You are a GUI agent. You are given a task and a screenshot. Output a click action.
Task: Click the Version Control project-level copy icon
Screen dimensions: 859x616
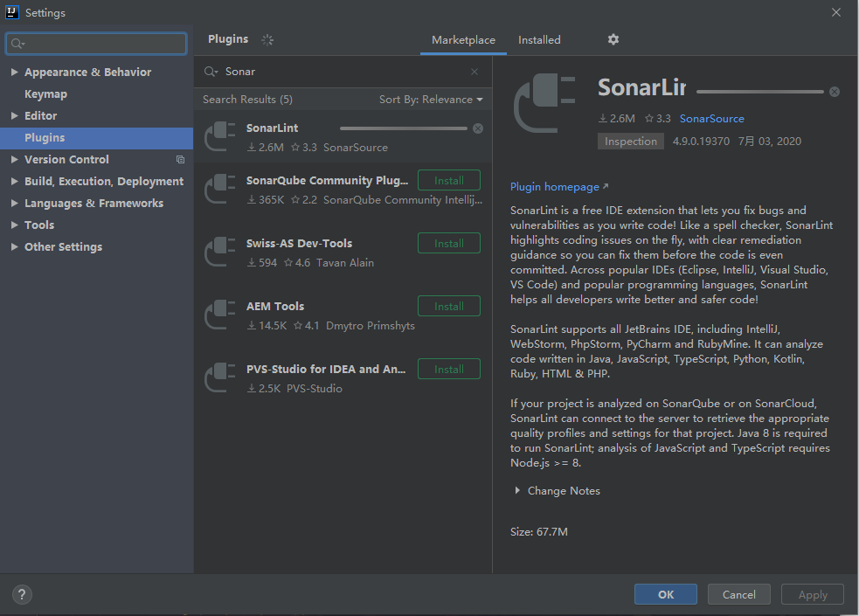tap(180, 160)
